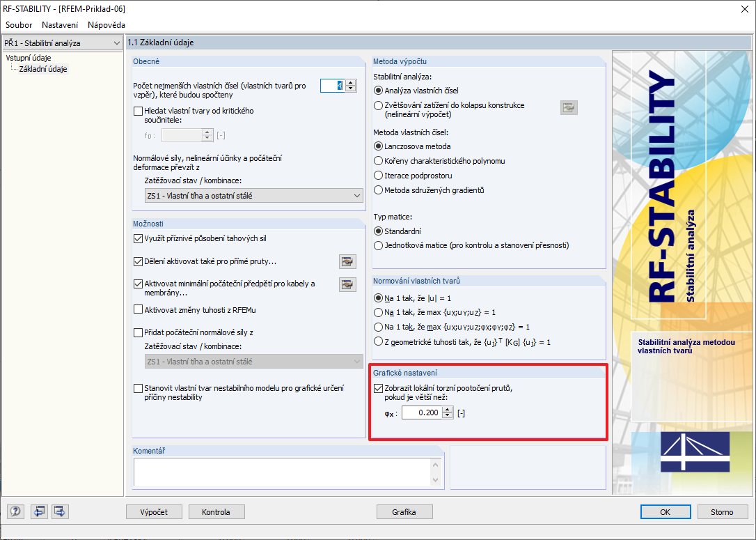
Task: Select 'Z geometrické tuhosti' normalization option
Action: [379, 341]
